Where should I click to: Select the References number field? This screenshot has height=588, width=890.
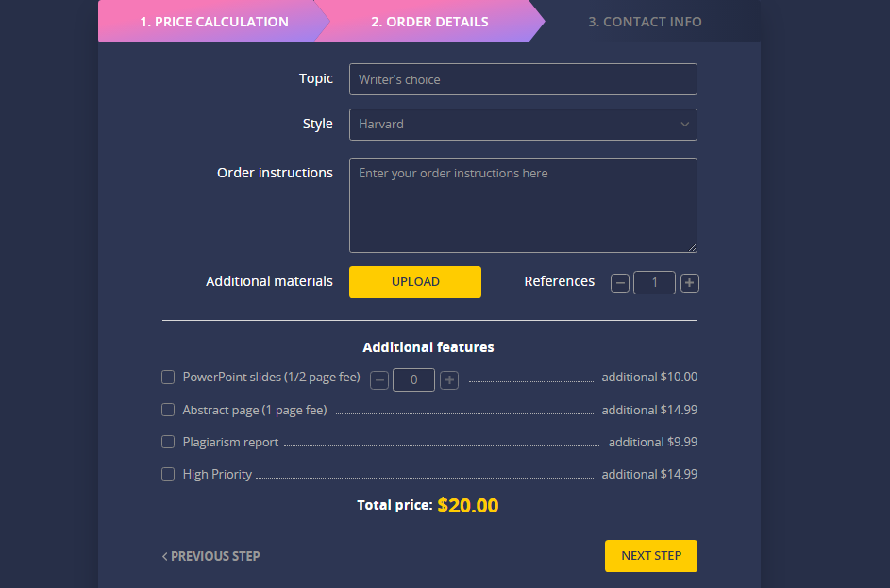[654, 282]
